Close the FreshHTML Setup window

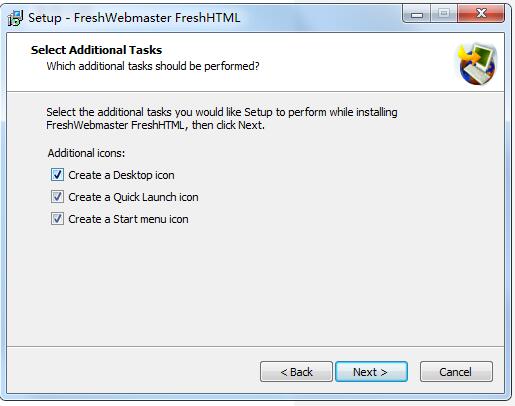pos(481,14)
